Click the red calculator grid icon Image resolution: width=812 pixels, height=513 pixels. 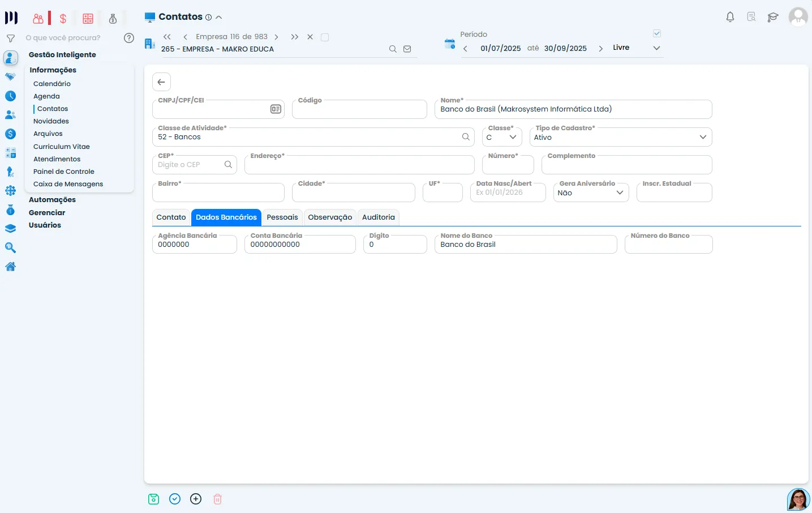pos(88,19)
